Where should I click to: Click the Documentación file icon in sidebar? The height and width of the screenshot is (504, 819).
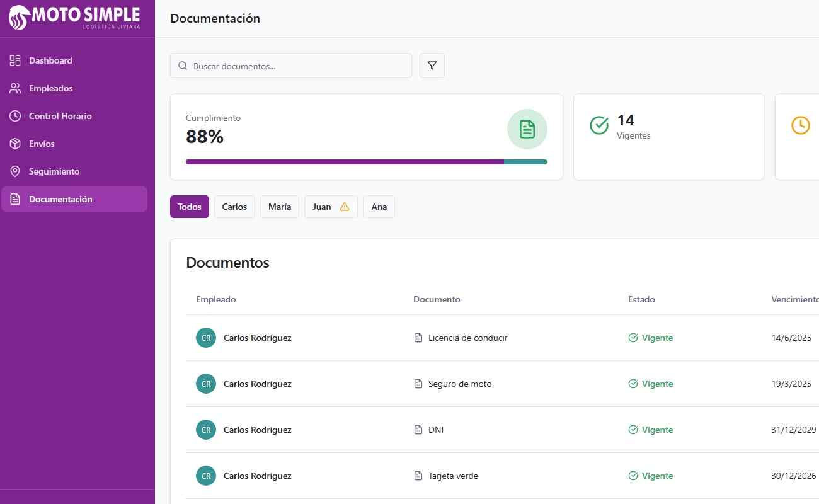point(15,199)
